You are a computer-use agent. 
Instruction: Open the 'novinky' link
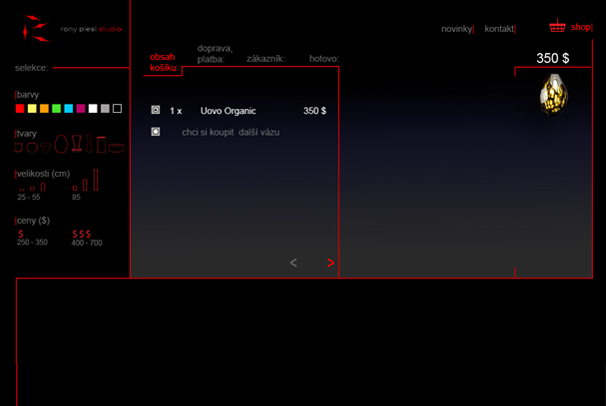coord(456,29)
